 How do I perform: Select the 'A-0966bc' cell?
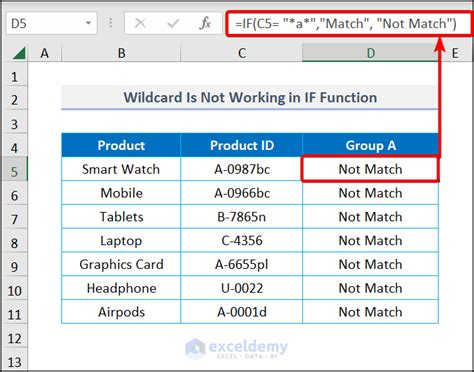pyautogui.click(x=242, y=193)
